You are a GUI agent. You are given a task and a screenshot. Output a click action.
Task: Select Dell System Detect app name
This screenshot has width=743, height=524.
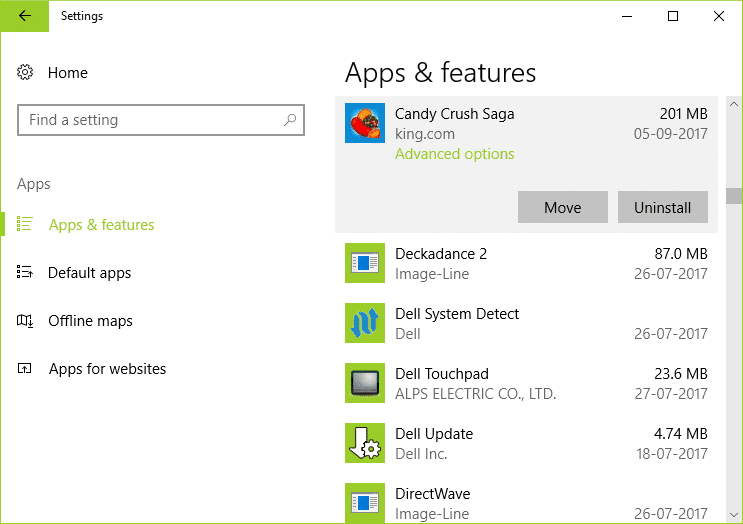click(x=457, y=314)
